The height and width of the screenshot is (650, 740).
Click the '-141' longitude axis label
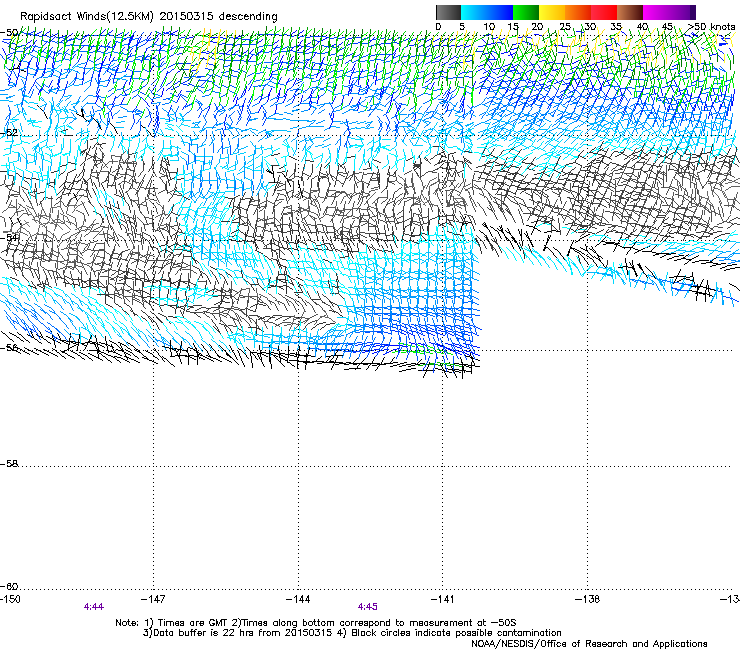click(442, 599)
